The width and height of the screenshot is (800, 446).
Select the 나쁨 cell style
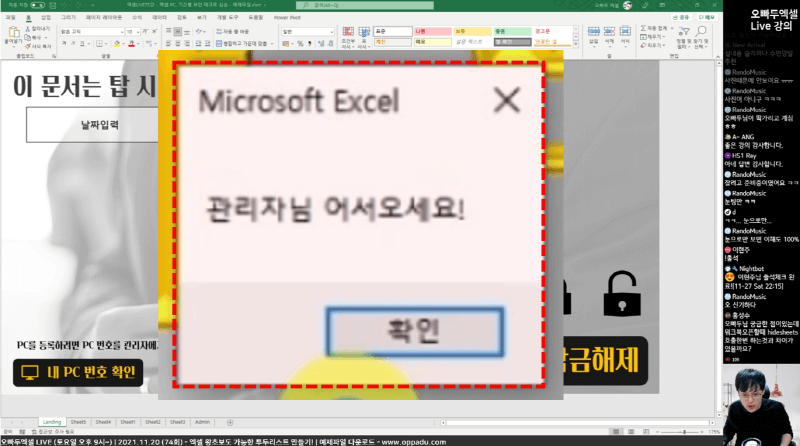[432, 32]
